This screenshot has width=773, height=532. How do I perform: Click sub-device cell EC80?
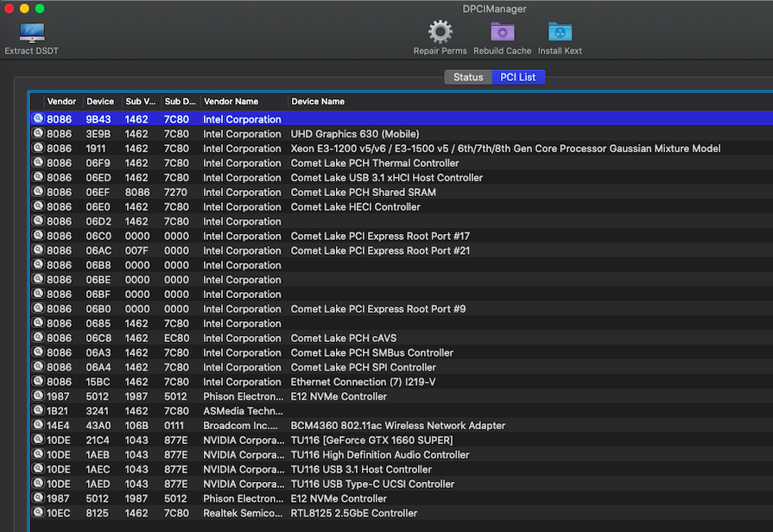pos(176,339)
